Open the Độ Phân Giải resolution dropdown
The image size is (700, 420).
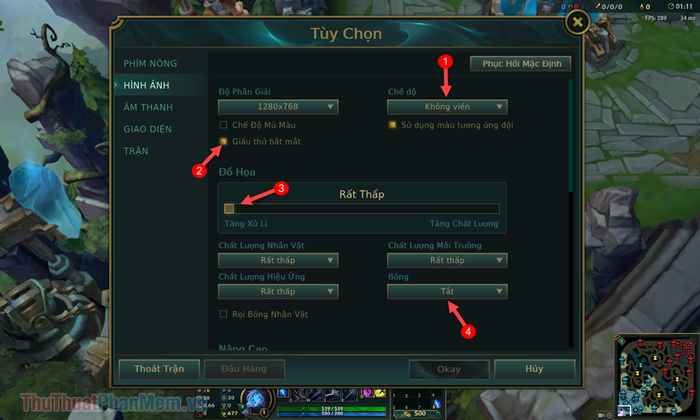(278, 107)
